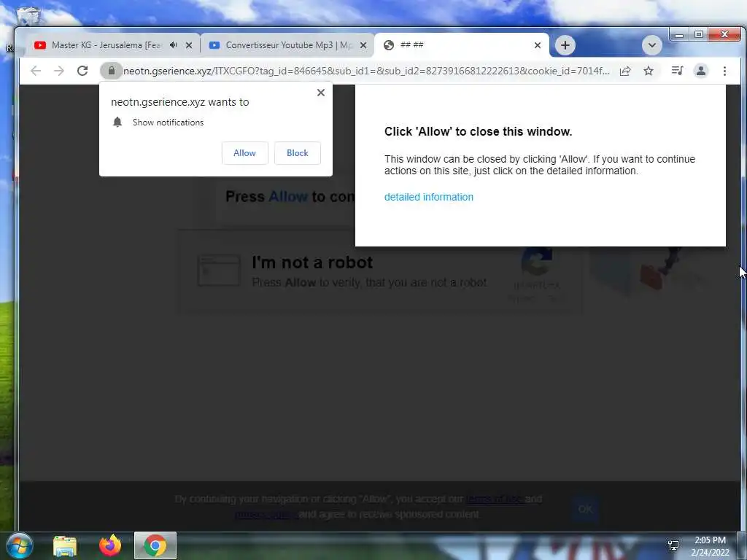
Task: Close the Master KG Jerusalema tab
Action: 189,45
